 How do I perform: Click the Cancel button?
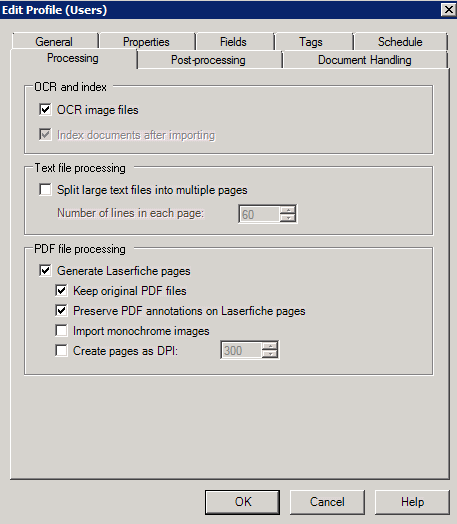click(327, 502)
